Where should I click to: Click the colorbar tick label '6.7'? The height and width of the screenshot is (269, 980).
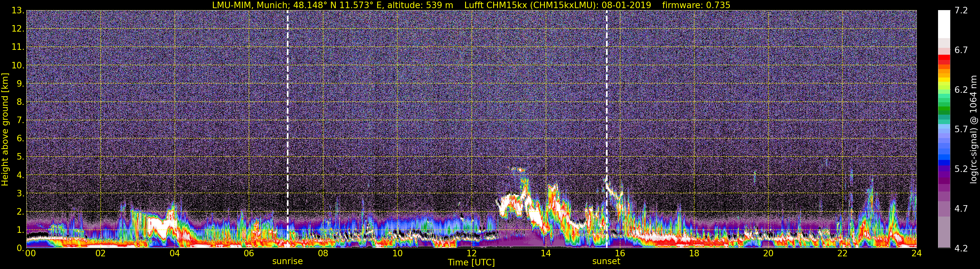961,50
